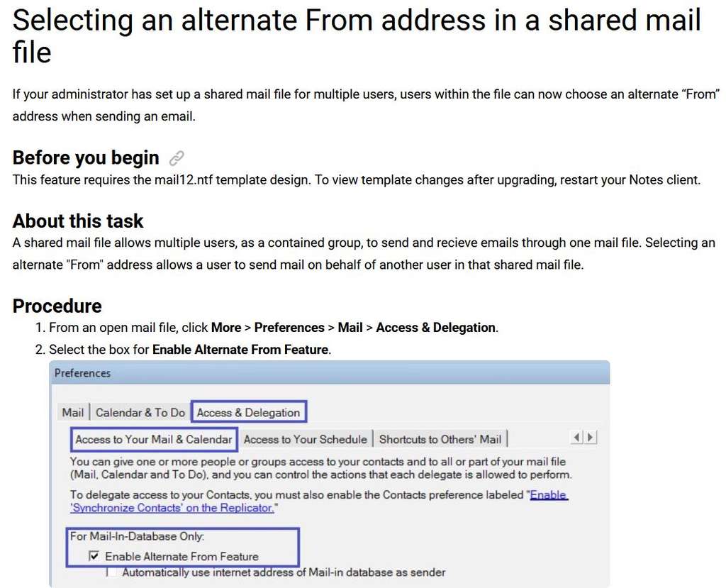Check Automatically use internet address of Mail-in database
The image size is (726, 588).
111,572
